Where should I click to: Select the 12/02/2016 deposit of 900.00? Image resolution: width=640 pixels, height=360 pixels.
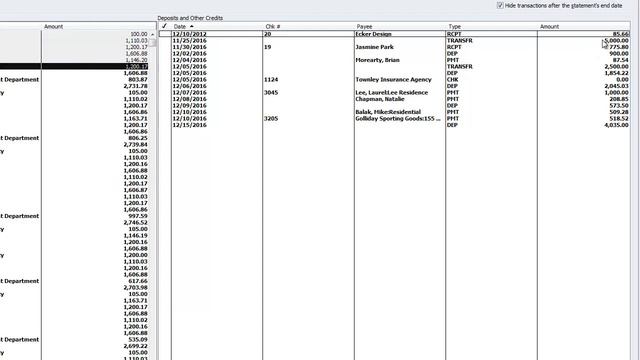pos(394,53)
